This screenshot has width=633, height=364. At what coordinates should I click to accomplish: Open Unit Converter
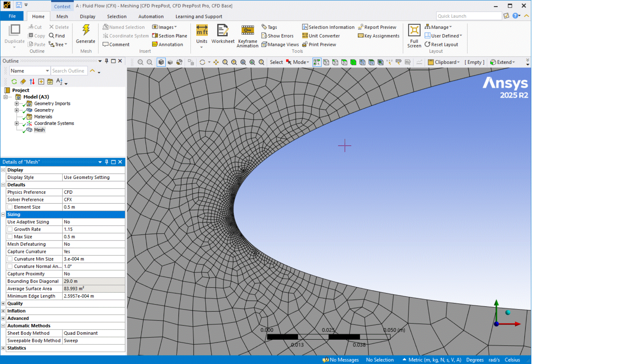point(321,36)
